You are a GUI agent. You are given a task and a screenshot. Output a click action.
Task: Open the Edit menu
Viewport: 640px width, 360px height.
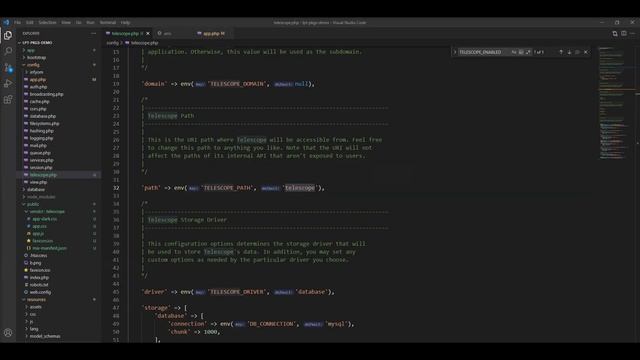30,22
